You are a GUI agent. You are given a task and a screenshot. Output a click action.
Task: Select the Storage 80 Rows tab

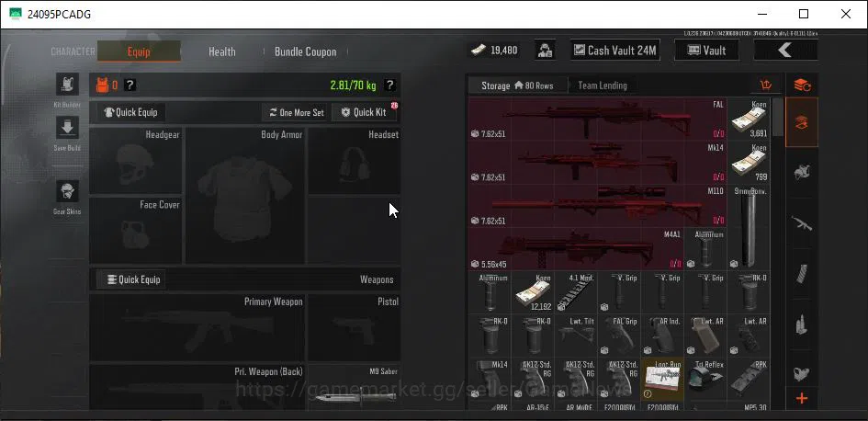click(x=518, y=85)
